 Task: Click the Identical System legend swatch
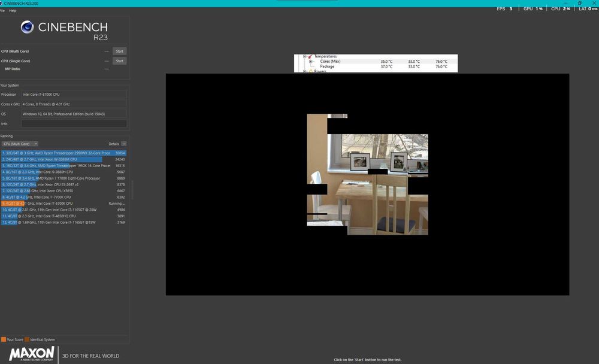pos(27,339)
